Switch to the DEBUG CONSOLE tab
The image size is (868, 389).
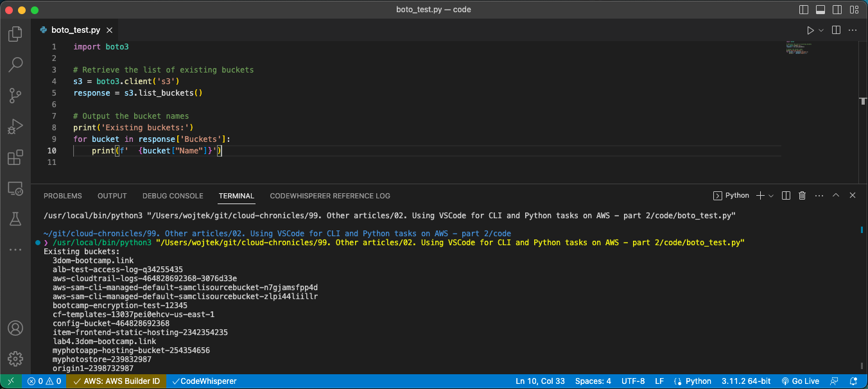(173, 196)
